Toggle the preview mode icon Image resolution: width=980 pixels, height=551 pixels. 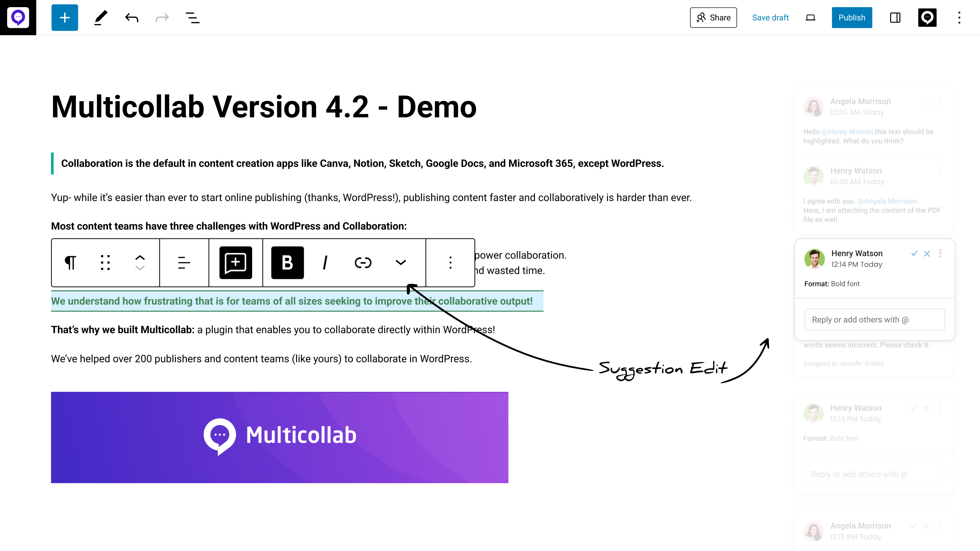(x=811, y=17)
